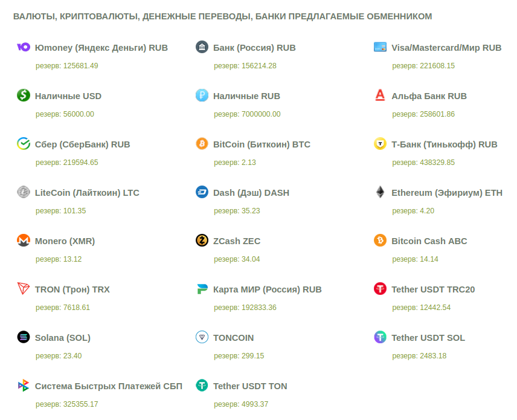The width and height of the screenshot is (517, 420).
Task: Click the ZCash gold coin icon
Action: click(x=202, y=241)
